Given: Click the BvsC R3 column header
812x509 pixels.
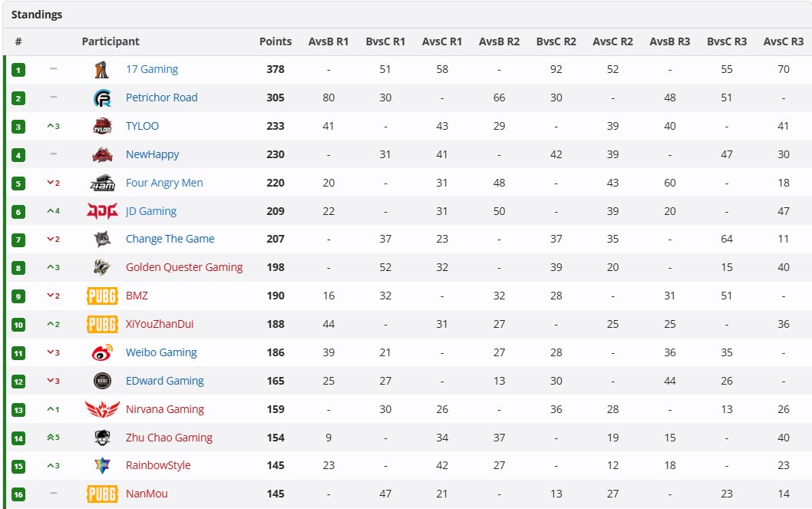Looking at the screenshot, I should click(727, 41).
